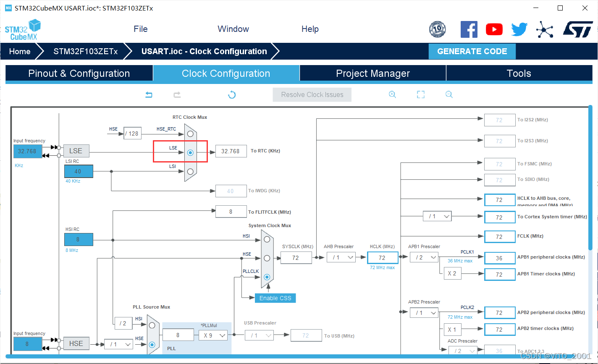Click the APB1 peripheral clocks value 36

(500, 258)
